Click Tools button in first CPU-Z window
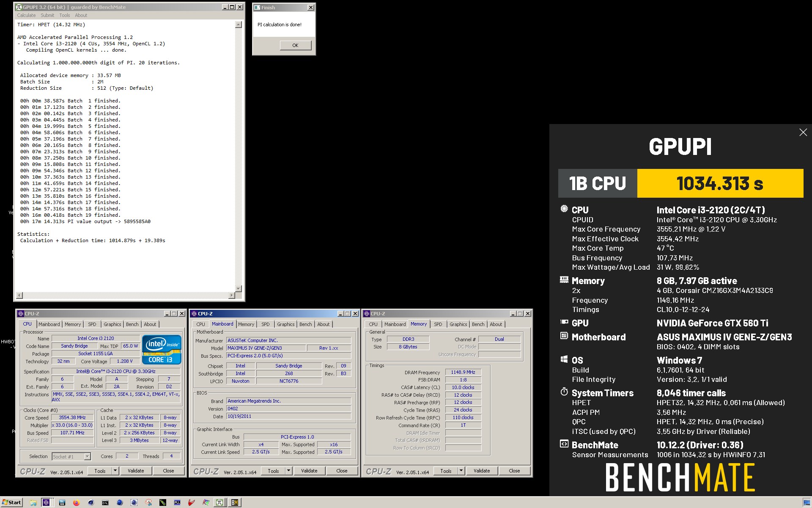The width and height of the screenshot is (812, 508). [100, 471]
